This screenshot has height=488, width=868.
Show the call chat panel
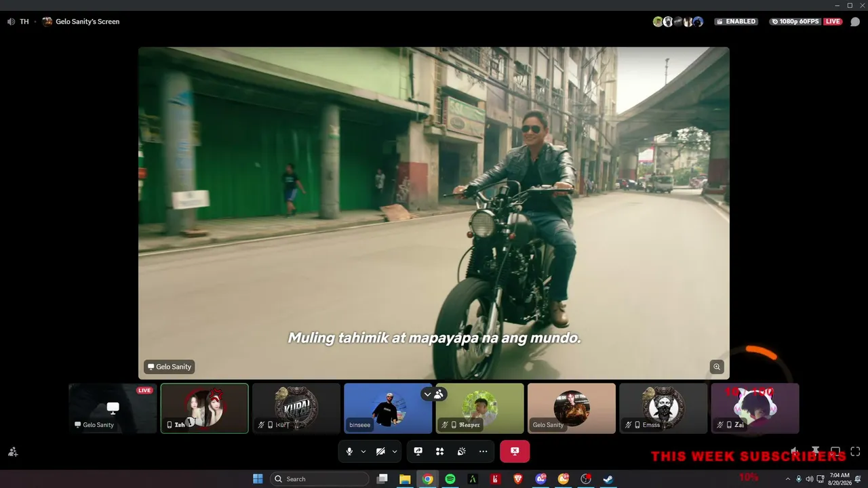pyautogui.click(x=854, y=22)
